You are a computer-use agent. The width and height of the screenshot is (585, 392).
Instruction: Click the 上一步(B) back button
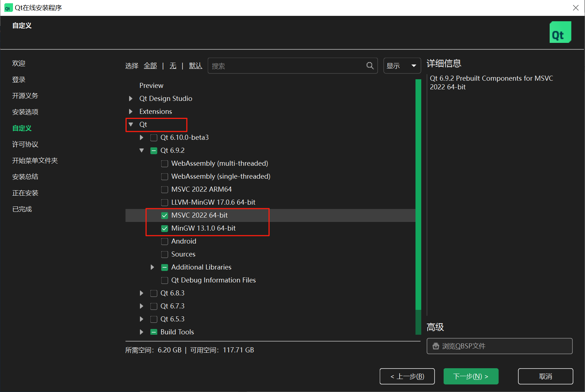[x=407, y=376]
